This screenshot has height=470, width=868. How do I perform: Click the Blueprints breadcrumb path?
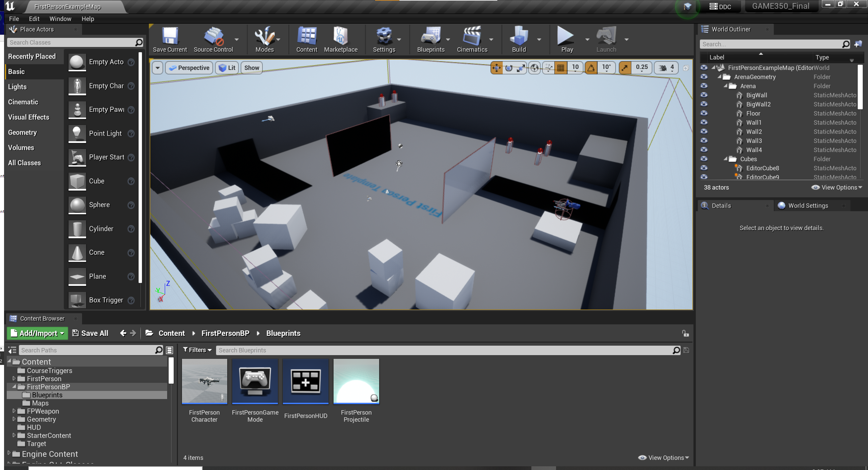click(x=283, y=333)
